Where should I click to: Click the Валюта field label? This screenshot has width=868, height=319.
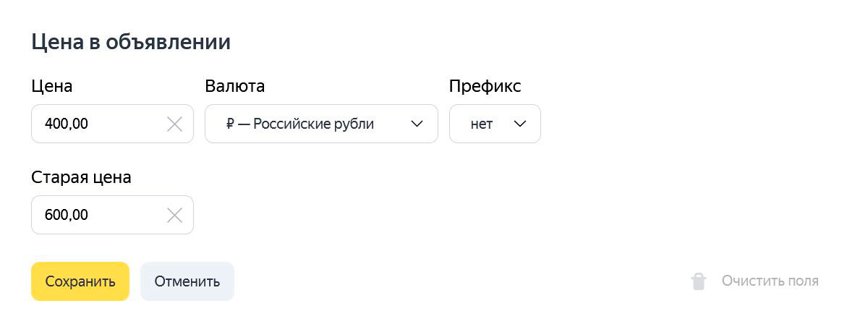(235, 86)
